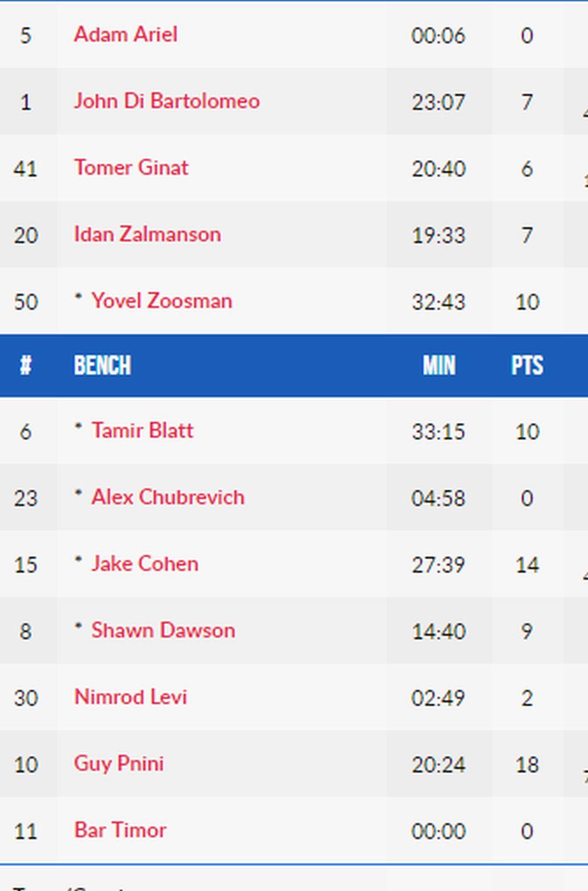The image size is (588, 891).
Task: Open Tomer Ginat's profile
Action: (x=131, y=168)
